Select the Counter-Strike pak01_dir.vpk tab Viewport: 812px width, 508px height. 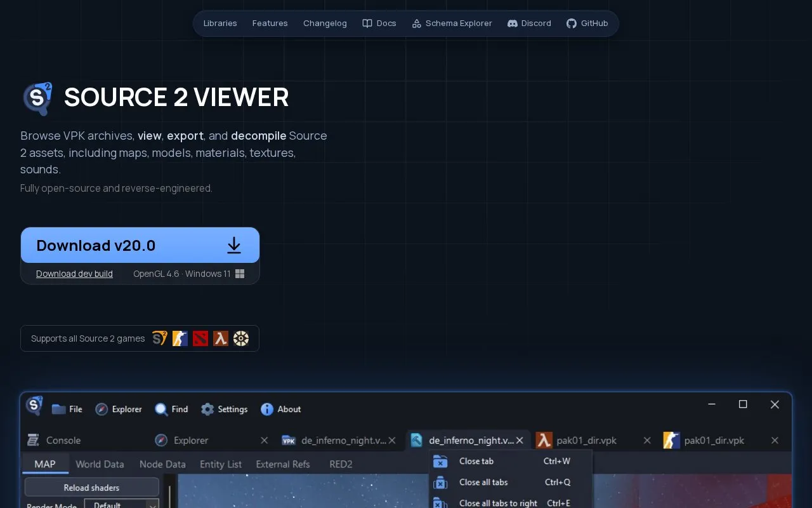pyautogui.click(x=714, y=440)
